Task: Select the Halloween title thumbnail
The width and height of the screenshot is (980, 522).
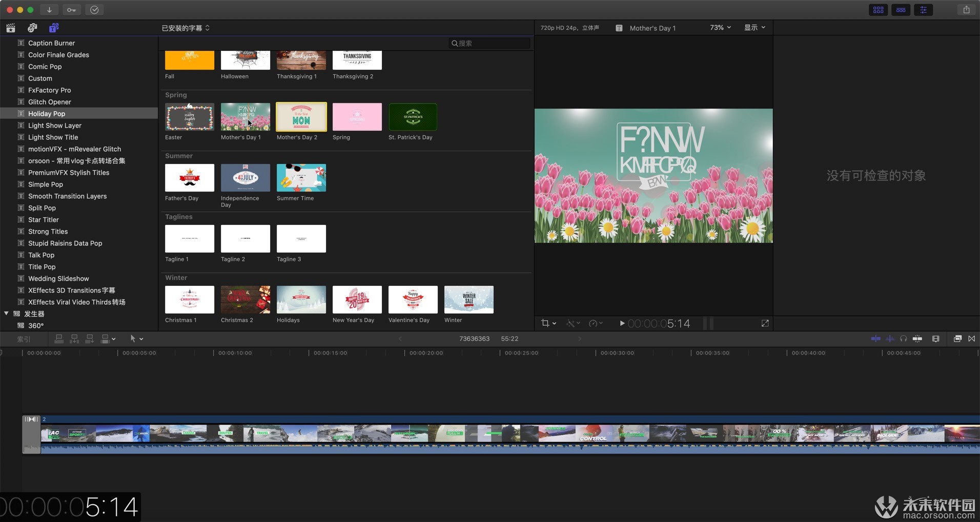Action: (x=246, y=60)
